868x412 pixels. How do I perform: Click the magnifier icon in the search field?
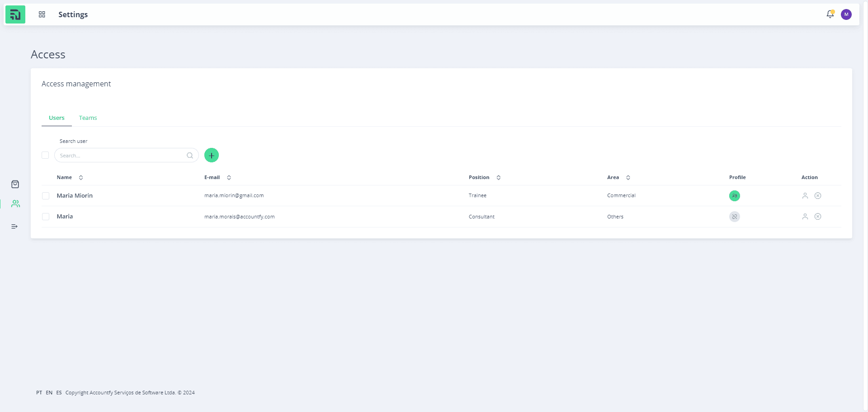point(190,156)
